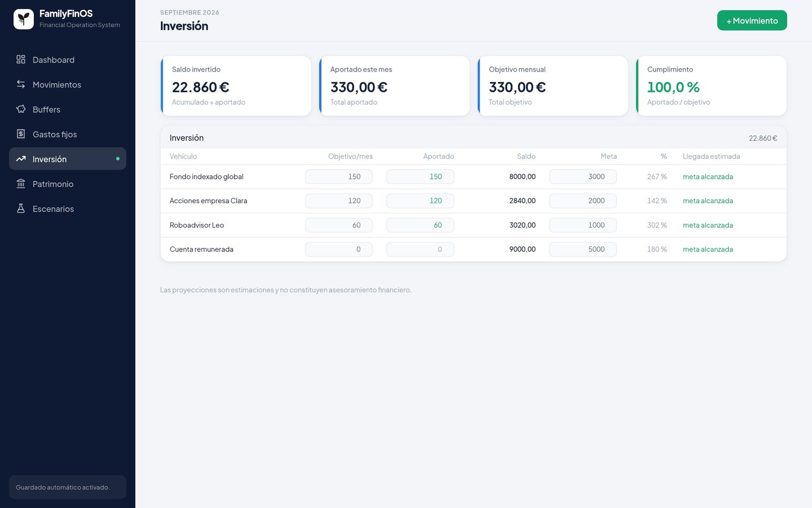Click the Objetivo mensual card label

coord(517,70)
